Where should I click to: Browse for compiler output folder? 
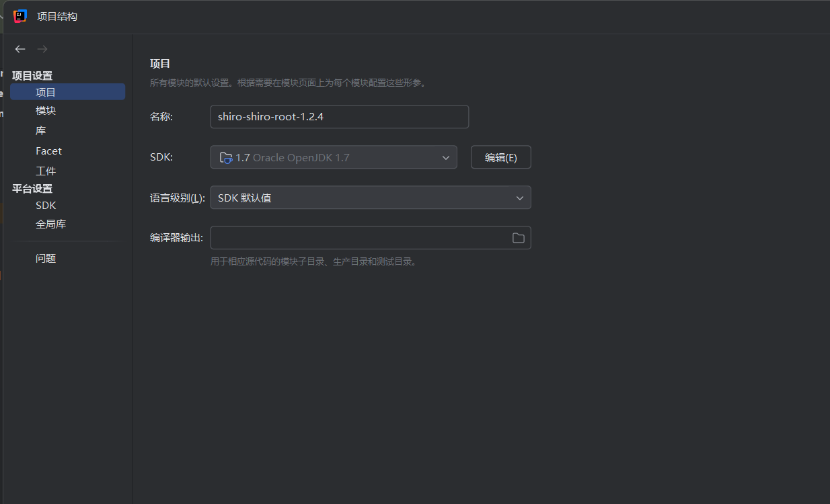[518, 238]
